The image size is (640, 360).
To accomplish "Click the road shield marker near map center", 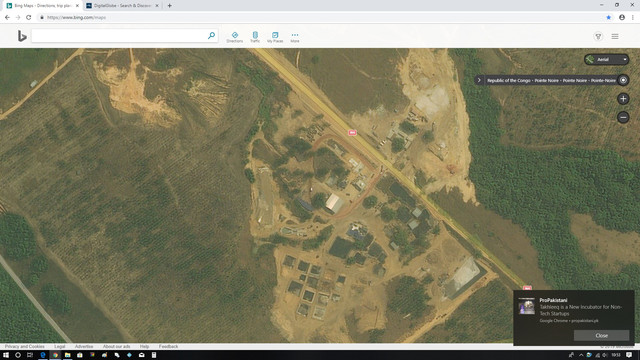I will 352,133.
